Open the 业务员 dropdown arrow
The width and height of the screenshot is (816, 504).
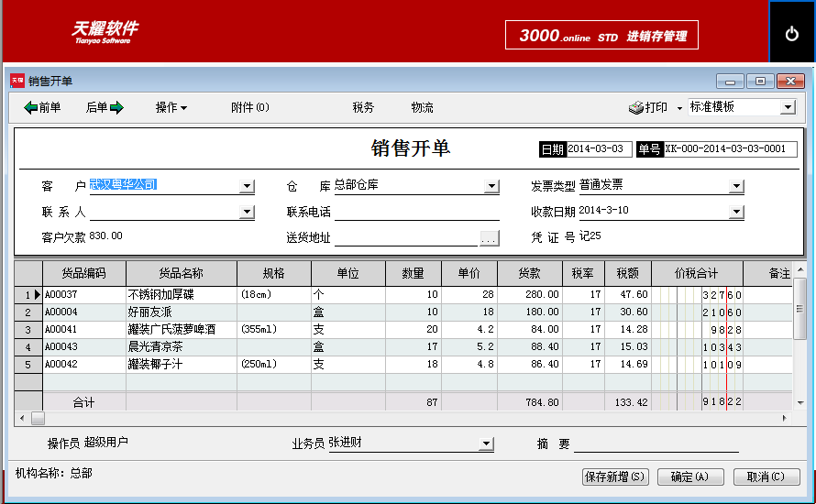[x=486, y=444]
